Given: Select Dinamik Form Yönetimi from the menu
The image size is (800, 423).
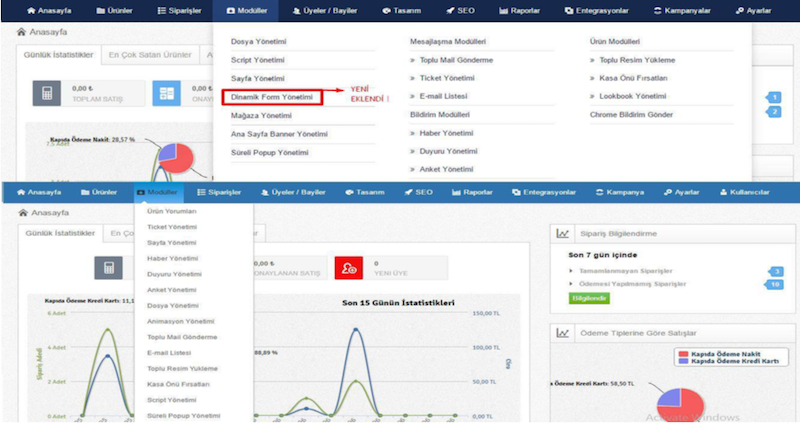Looking at the screenshot, I should tap(272, 97).
